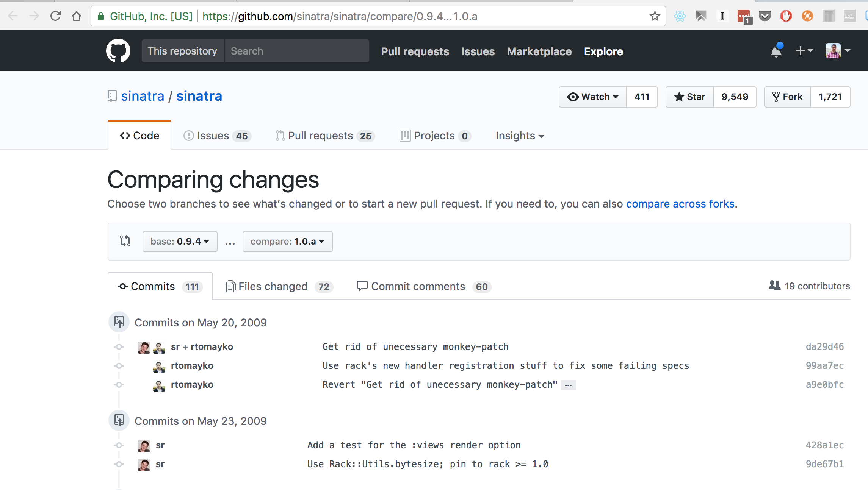Viewport: 868px width, 490px height.
Task: Click the Pocket extension icon
Action: (765, 16)
